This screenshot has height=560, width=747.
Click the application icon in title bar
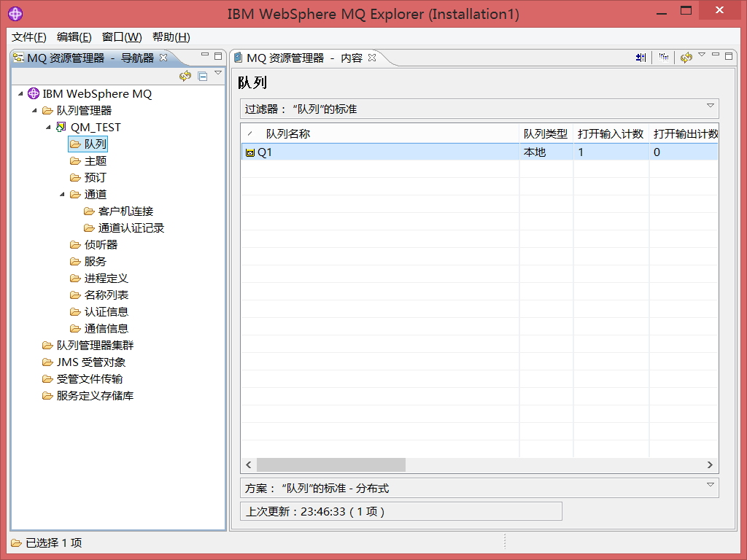[x=15, y=14]
